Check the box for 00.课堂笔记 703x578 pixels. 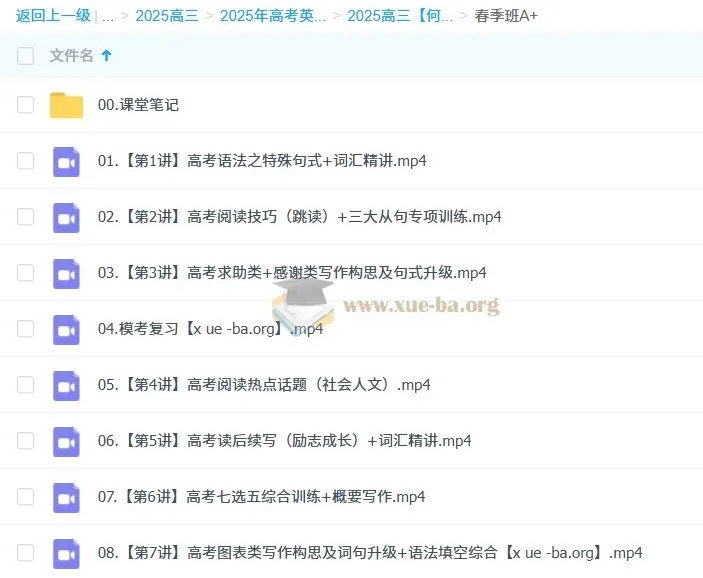click(x=25, y=105)
